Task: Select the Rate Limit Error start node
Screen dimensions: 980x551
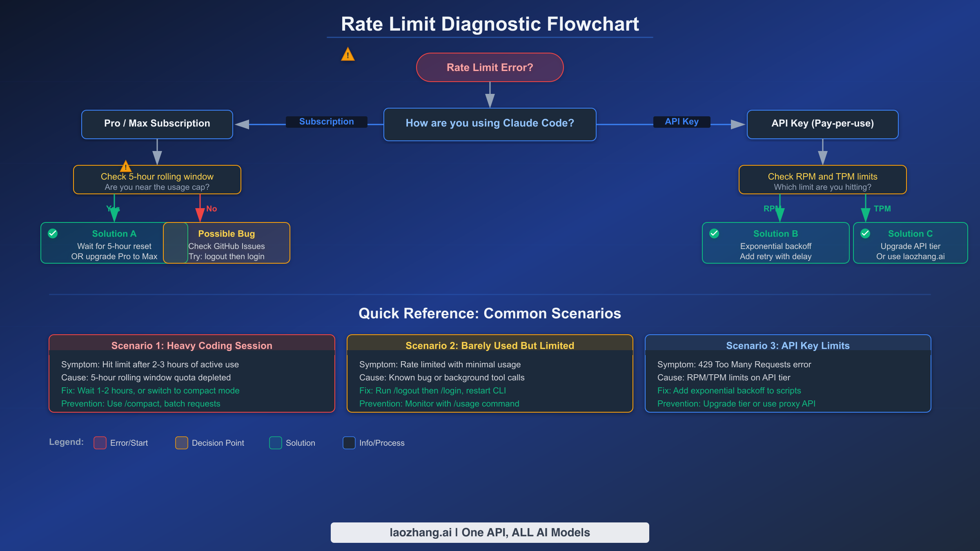Action: pyautogui.click(x=490, y=67)
